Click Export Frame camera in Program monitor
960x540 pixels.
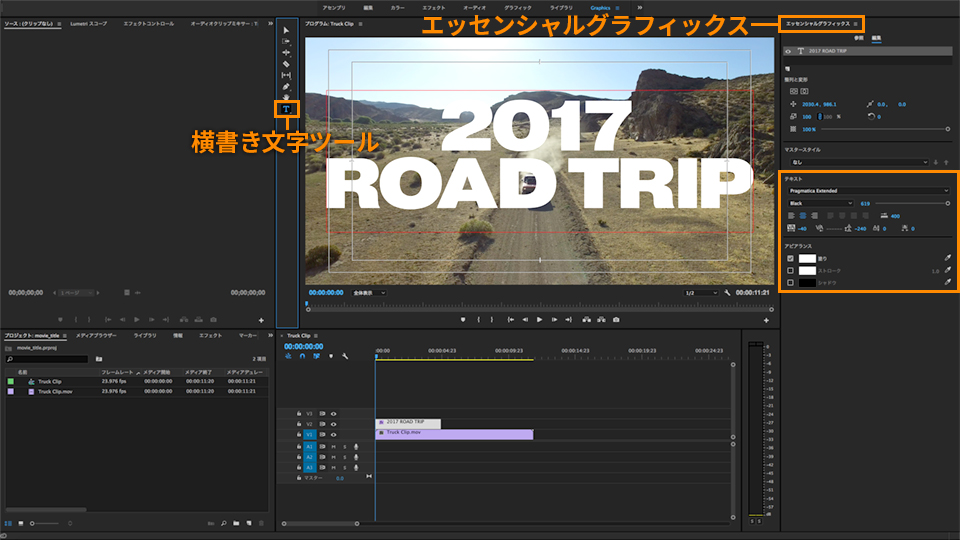pyautogui.click(x=616, y=320)
